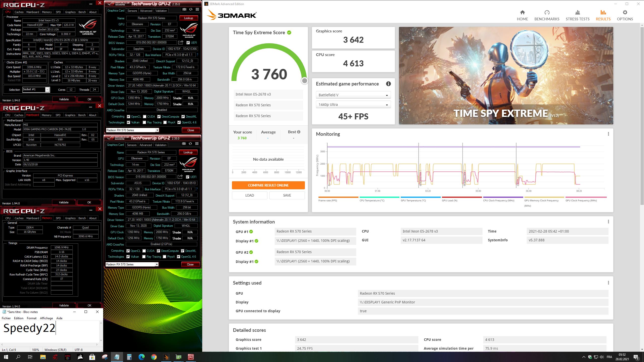Open the Windows notification center
The width and height of the screenshot is (644, 362).
636,357
